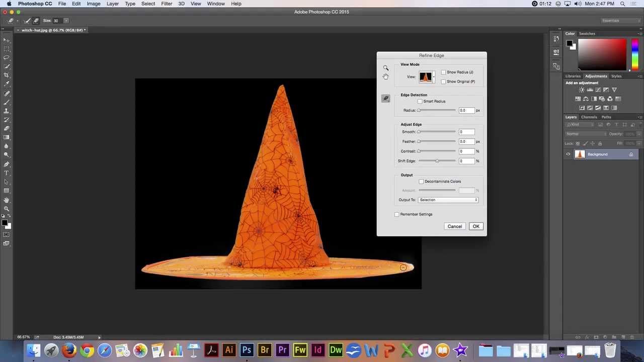Select the Path Selection tool
The width and height of the screenshot is (644, 362).
[7, 182]
